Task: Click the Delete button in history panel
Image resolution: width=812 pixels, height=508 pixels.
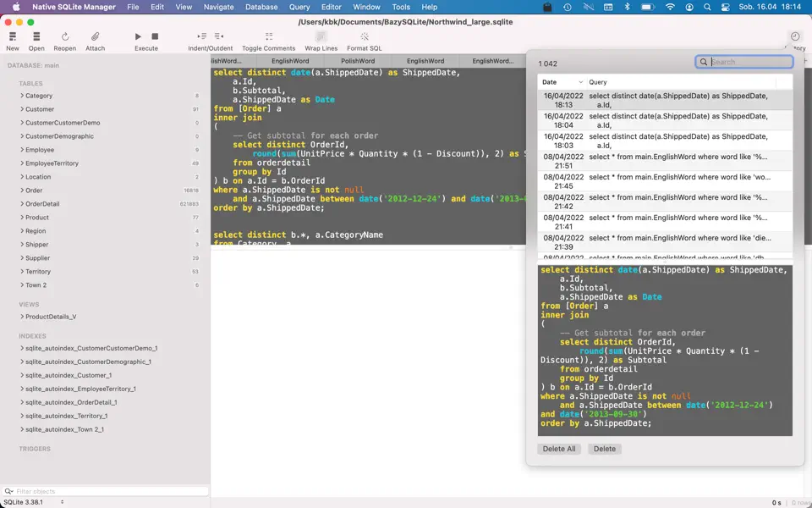Action: click(x=604, y=449)
